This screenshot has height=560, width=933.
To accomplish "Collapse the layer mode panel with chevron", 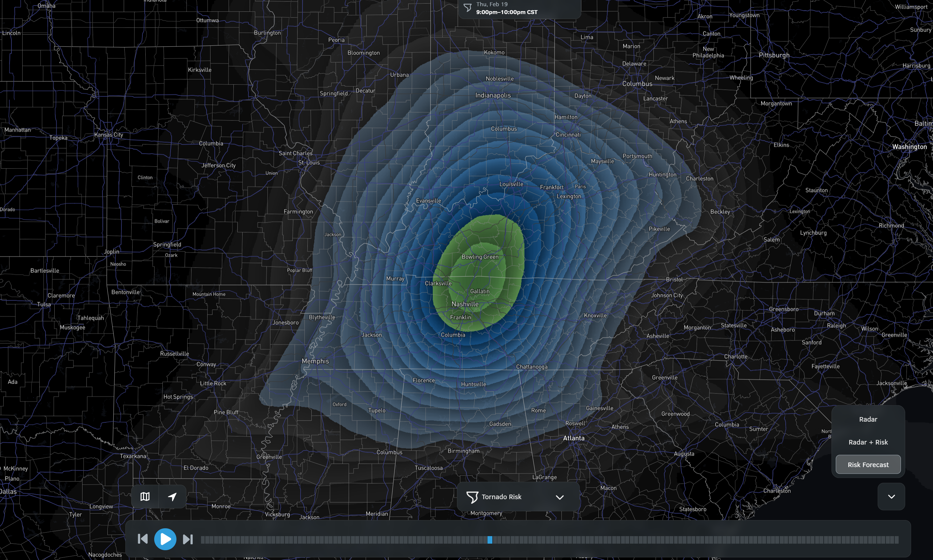I will [x=891, y=497].
